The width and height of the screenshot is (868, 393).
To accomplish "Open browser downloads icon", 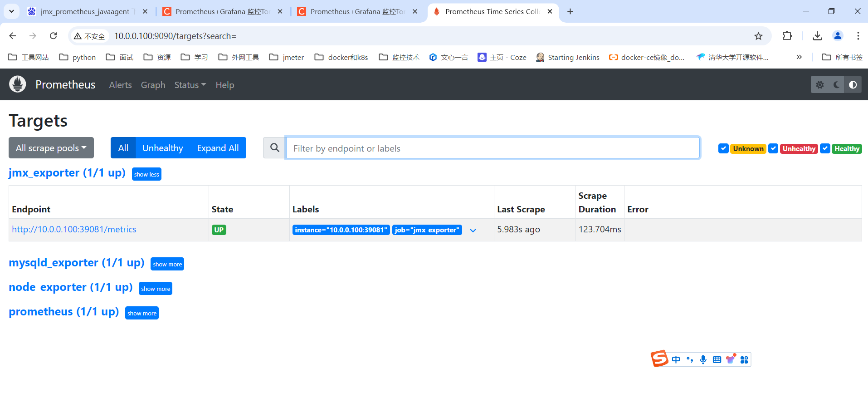I will (817, 36).
